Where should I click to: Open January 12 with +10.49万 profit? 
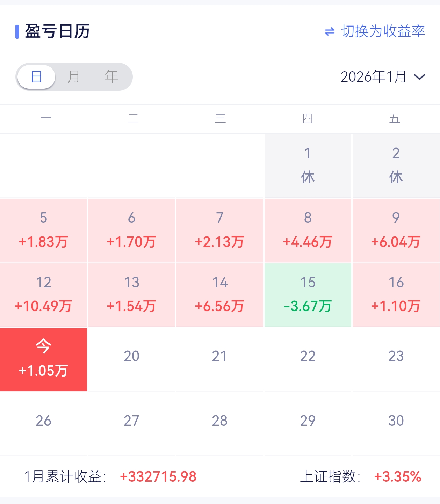point(43,295)
